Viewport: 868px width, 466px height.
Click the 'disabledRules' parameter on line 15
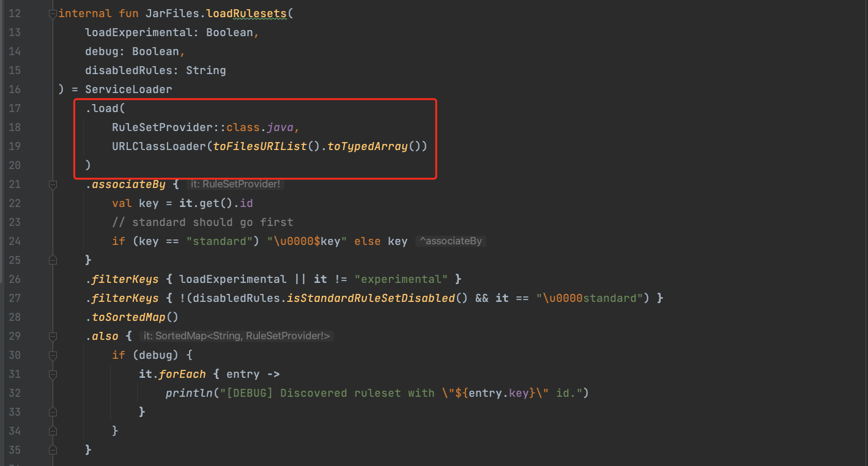(128, 70)
